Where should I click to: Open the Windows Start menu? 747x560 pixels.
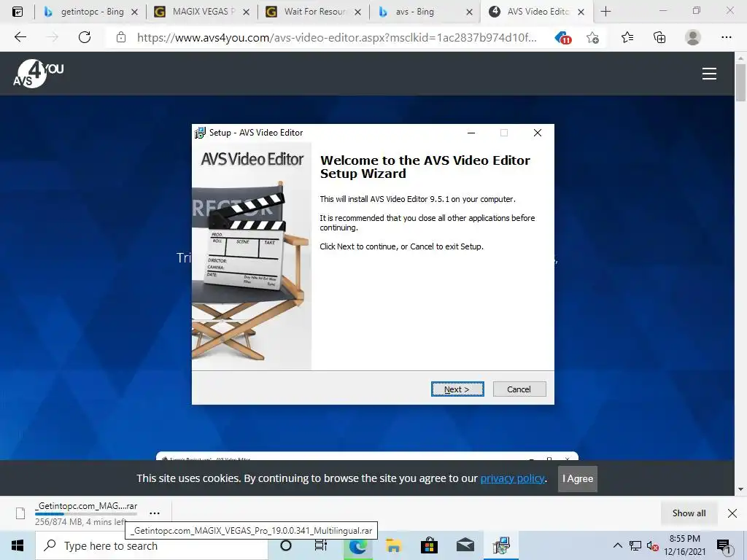point(18,545)
